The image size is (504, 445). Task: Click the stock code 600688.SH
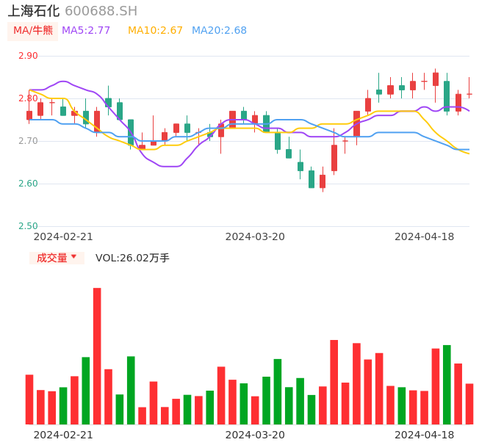tap(101, 11)
